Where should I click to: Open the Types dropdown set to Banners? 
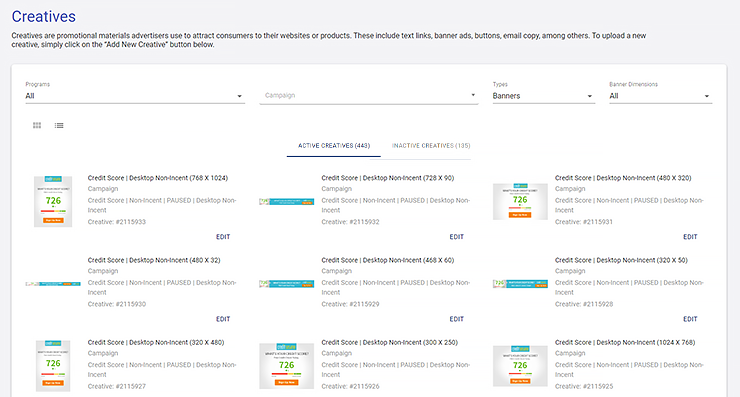point(543,96)
